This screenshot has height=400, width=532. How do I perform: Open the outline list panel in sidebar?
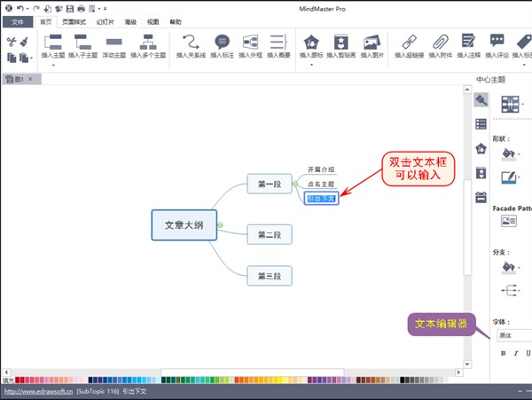coord(481,124)
